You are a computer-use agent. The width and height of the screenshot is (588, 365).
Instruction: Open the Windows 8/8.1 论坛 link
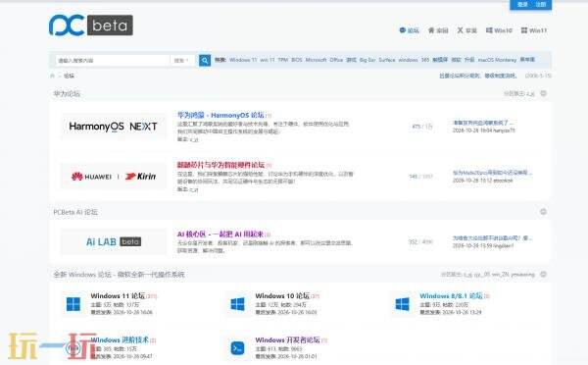point(451,296)
